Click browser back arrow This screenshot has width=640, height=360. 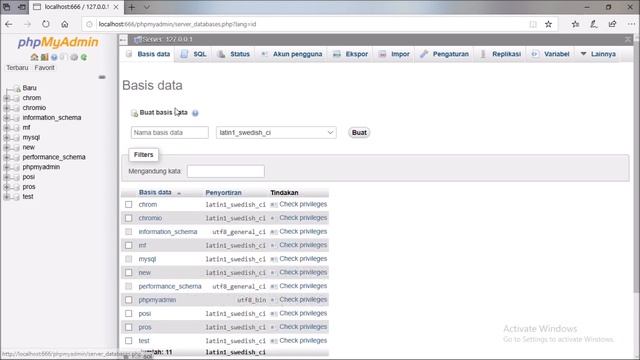coord(9,24)
